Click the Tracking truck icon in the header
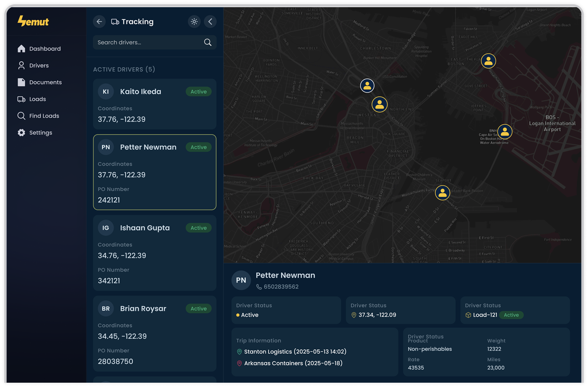The width and height of the screenshot is (588, 387). (x=115, y=21)
